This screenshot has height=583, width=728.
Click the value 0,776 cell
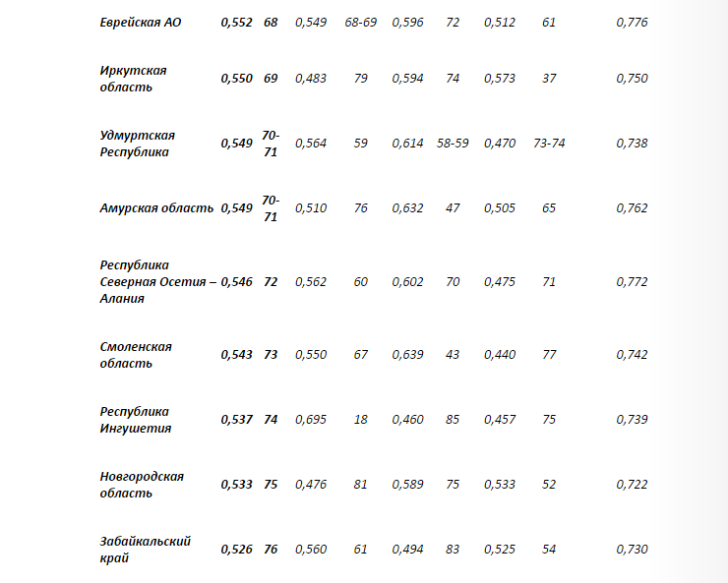point(632,22)
